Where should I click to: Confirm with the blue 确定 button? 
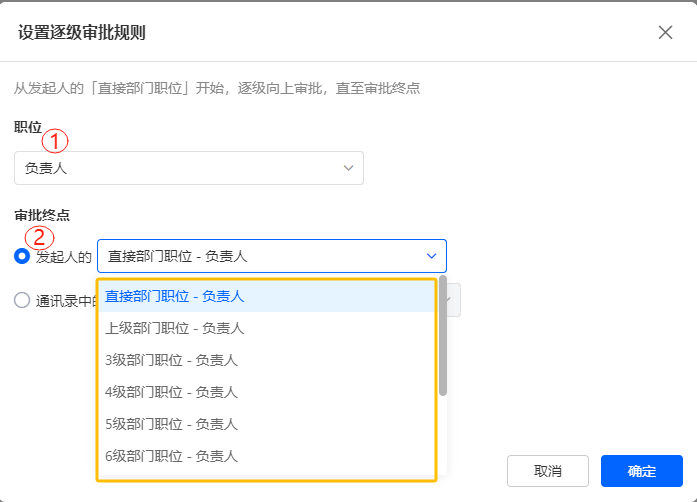pyautogui.click(x=641, y=471)
